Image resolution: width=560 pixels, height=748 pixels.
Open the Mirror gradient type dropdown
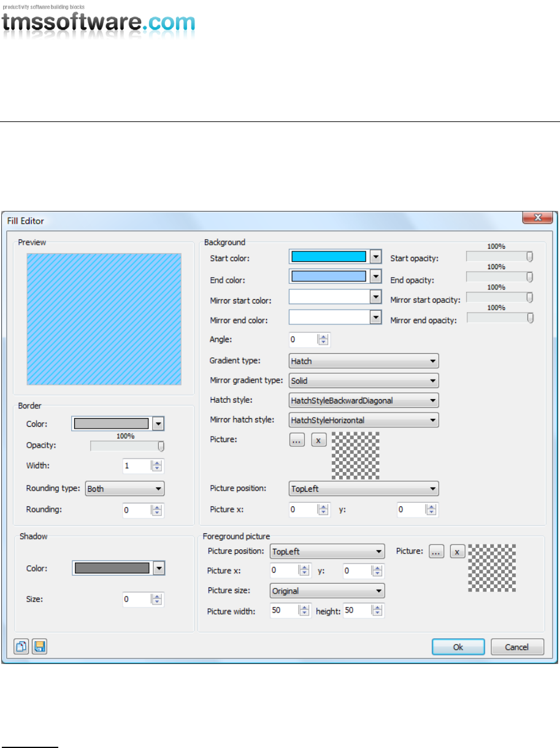[364, 381]
